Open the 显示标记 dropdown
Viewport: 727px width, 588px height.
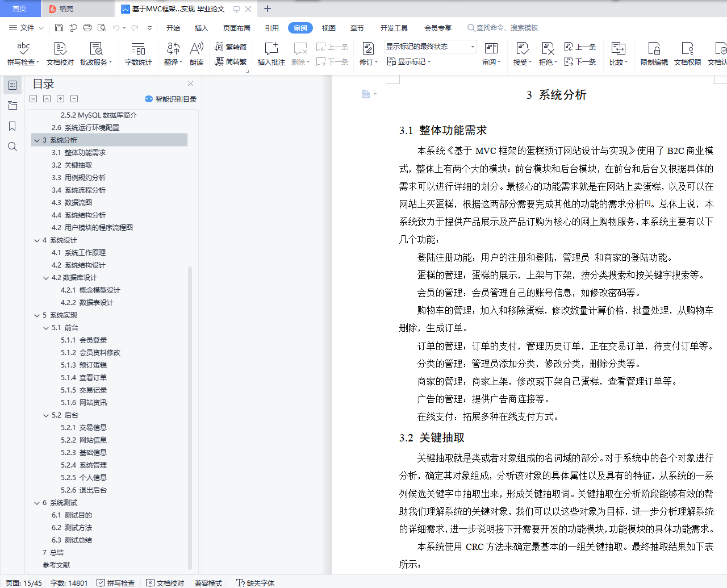click(x=410, y=61)
